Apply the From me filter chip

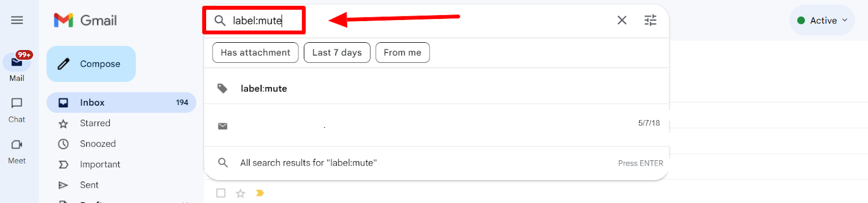(x=403, y=53)
